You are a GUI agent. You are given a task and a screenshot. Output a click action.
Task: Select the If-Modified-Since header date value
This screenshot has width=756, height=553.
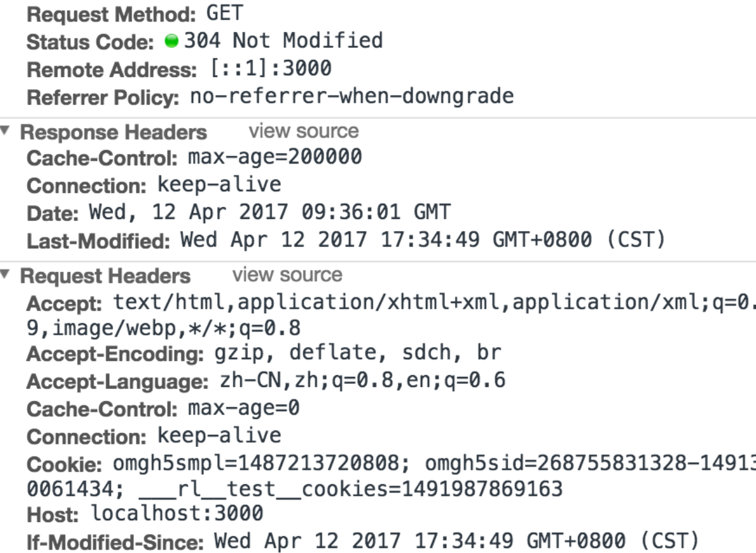(457, 541)
